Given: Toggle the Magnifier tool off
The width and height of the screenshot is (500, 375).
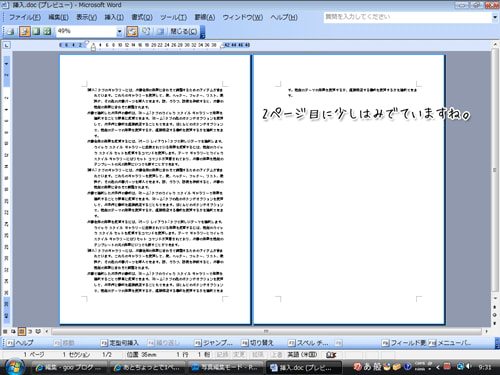Looking at the screenshot, I should [x=24, y=31].
